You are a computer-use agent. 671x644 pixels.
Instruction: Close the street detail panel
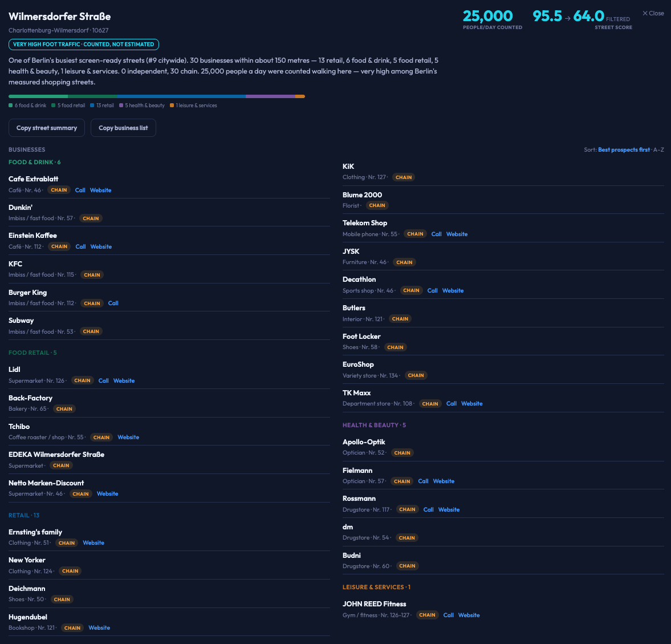[653, 13]
